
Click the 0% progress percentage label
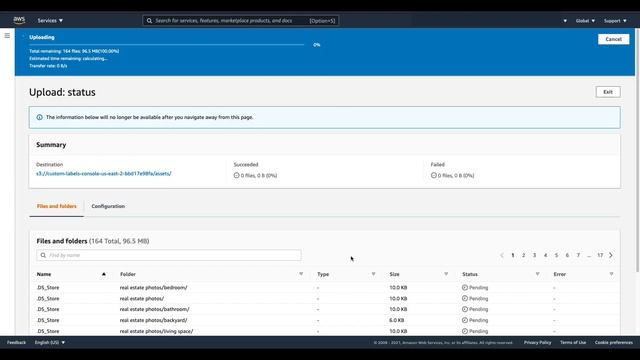317,44
